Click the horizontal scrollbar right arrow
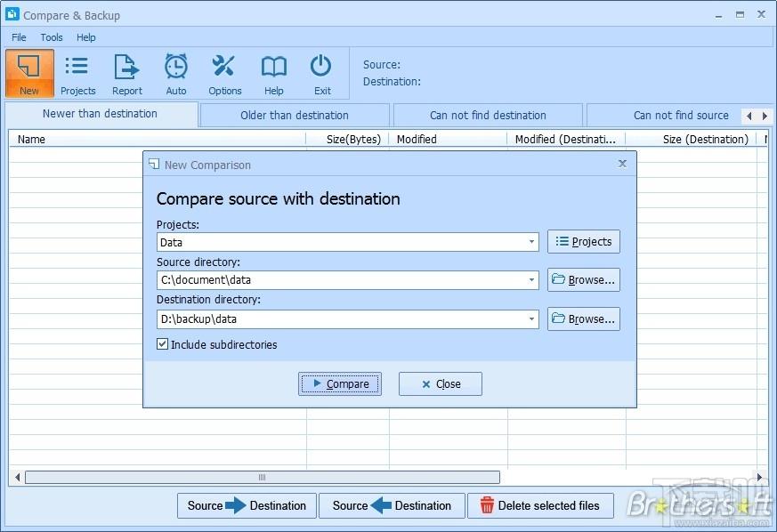 pyautogui.click(x=760, y=477)
